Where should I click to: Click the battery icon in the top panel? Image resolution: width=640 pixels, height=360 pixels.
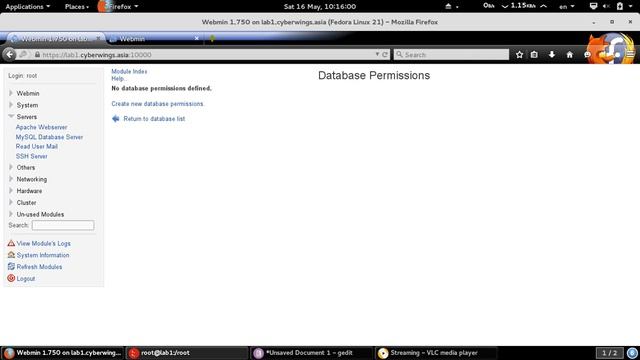[620, 6]
